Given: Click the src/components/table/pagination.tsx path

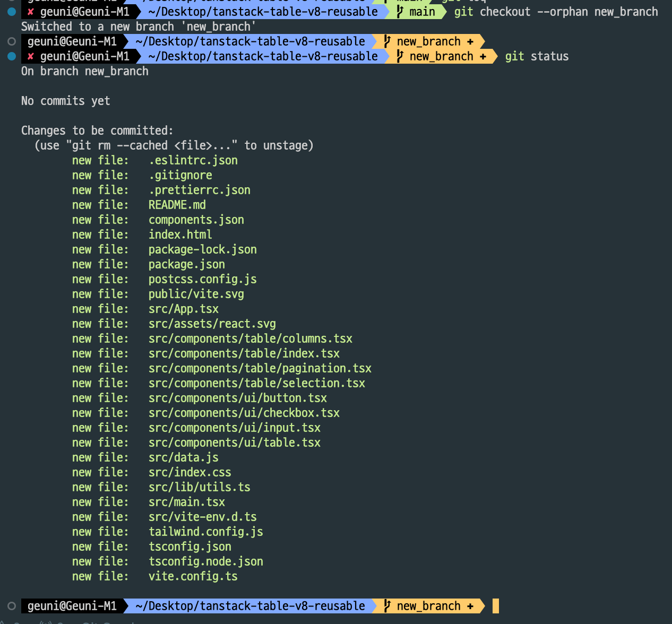Looking at the screenshot, I should point(260,368).
